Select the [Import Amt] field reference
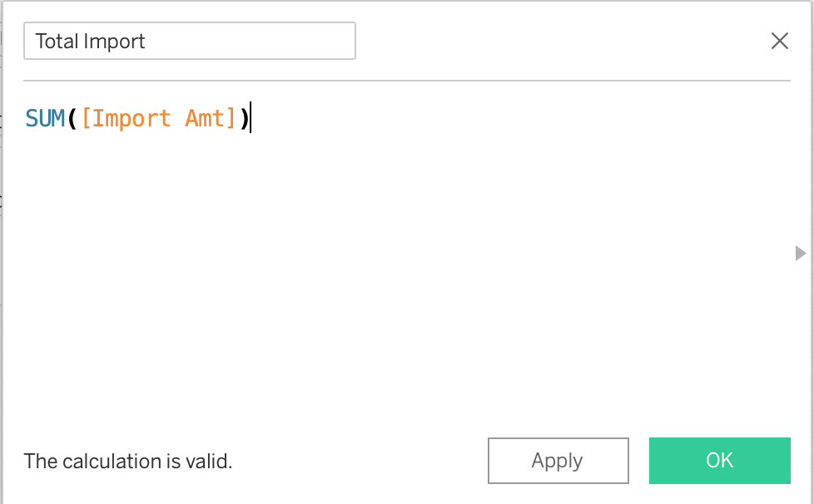This screenshot has height=504, width=814. click(x=158, y=118)
